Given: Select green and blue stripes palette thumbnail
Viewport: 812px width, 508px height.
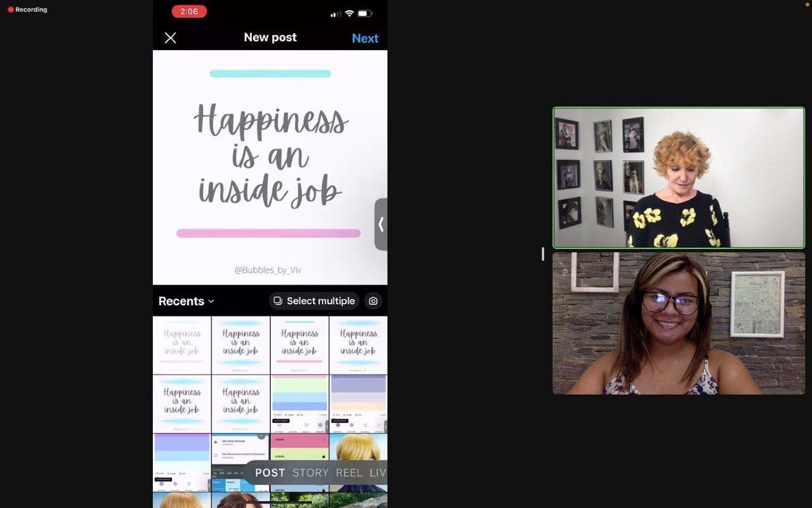Looking at the screenshot, I should pos(299,404).
